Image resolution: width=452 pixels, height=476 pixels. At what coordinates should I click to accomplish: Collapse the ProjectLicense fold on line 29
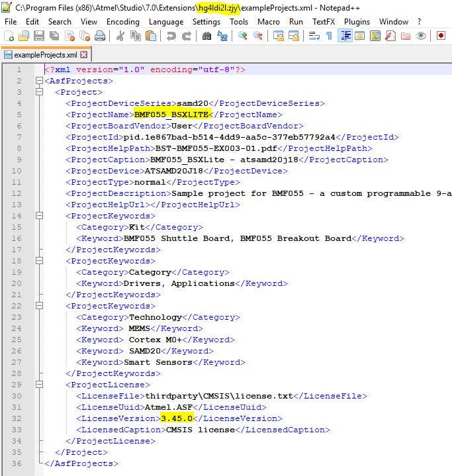(x=39, y=385)
